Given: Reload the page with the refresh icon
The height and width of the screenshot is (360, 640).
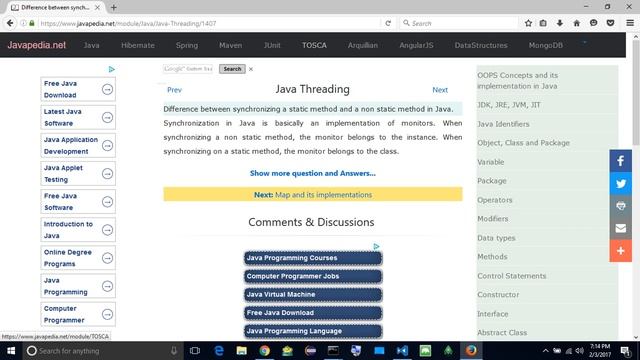Looking at the screenshot, I should click(388, 23).
